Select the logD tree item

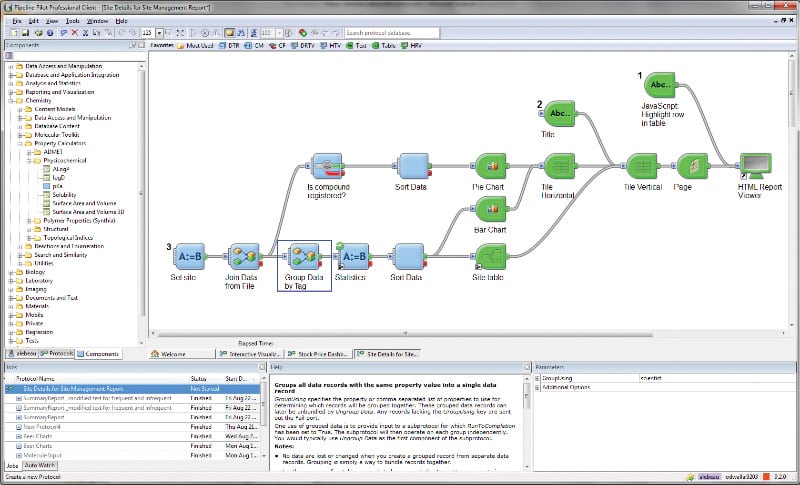[x=58, y=178]
